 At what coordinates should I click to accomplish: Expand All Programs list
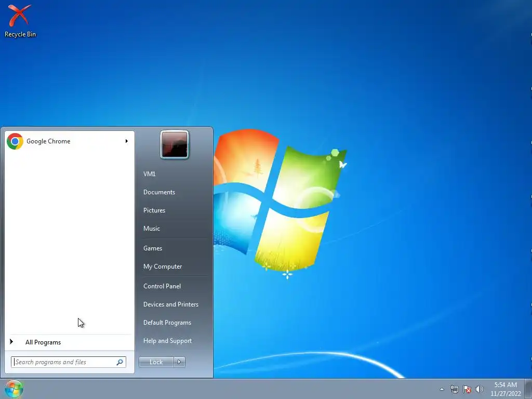(x=43, y=342)
